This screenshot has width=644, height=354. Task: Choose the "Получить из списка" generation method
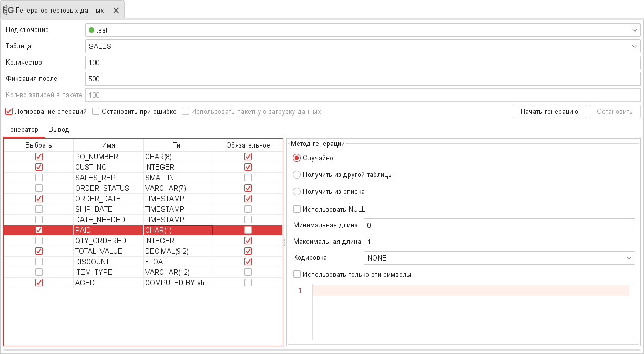297,191
